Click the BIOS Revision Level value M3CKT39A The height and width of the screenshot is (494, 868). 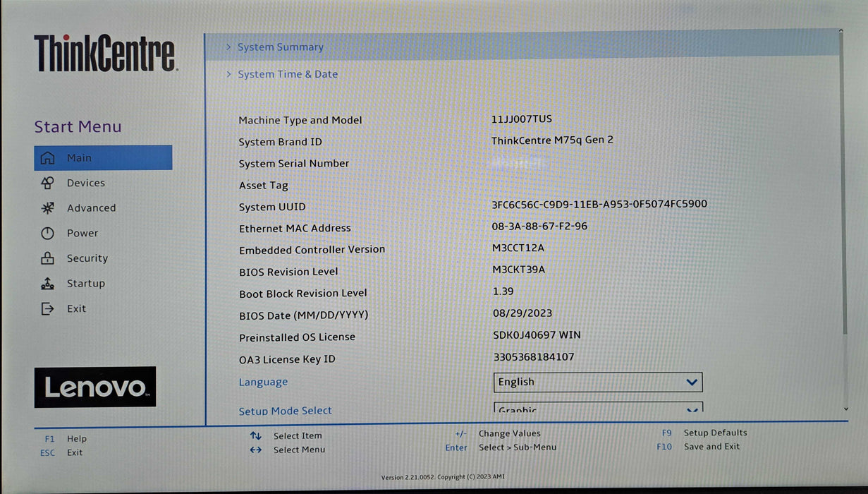[518, 270]
